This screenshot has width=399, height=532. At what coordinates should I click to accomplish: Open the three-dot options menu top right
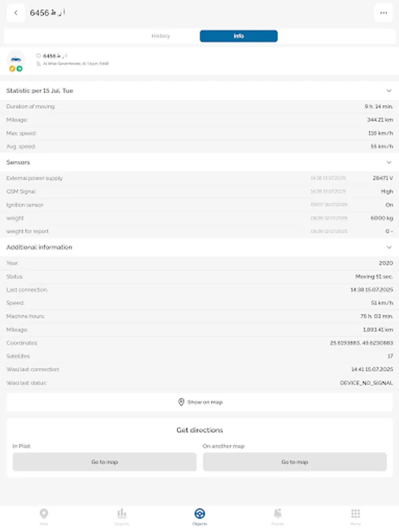tap(384, 12)
